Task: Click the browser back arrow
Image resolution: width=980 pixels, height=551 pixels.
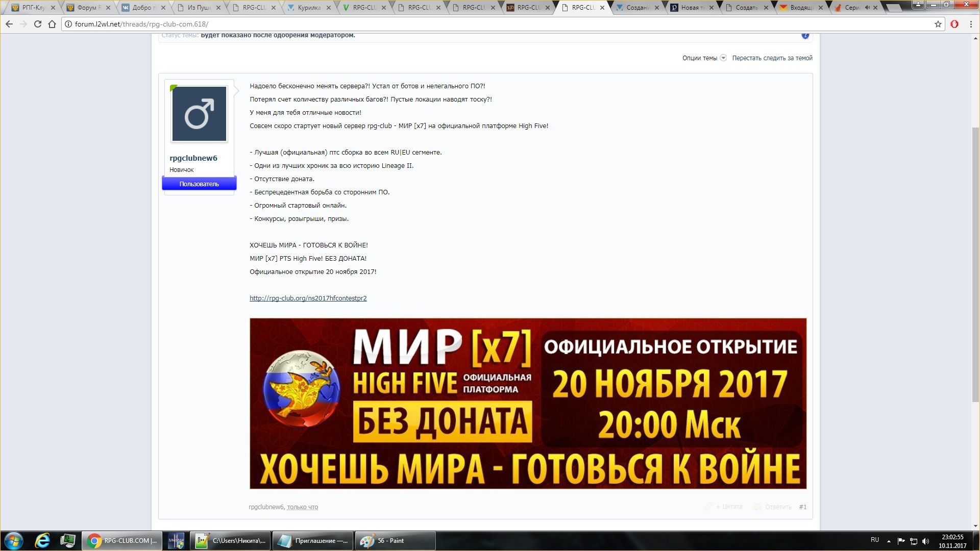Action: click(x=9, y=24)
